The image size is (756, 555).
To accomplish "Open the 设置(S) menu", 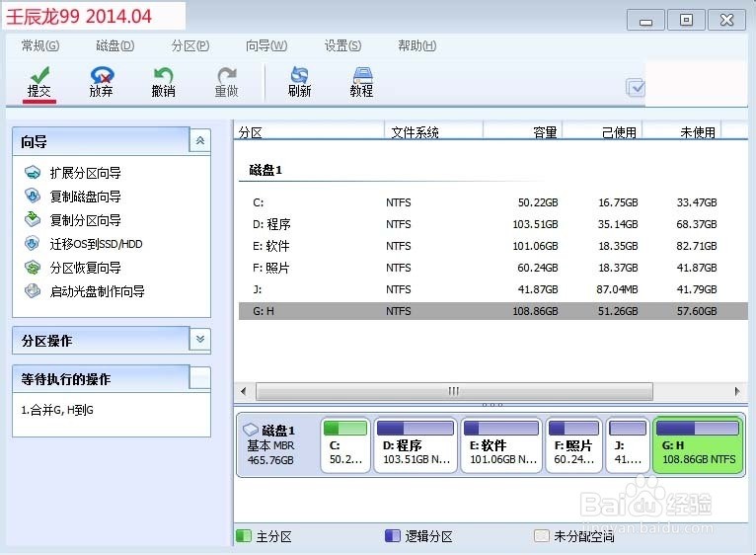I will (342, 45).
